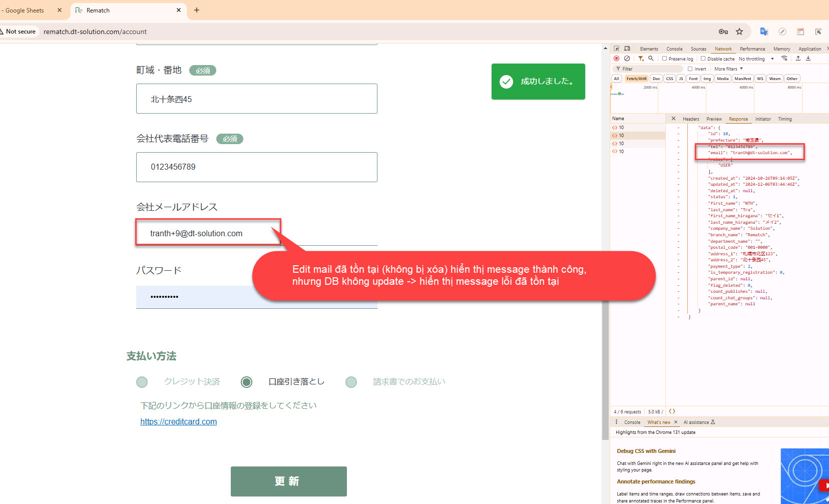The image size is (829, 504).
Task: Bookmark this page with the star icon
Action: (x=739, y=32)
